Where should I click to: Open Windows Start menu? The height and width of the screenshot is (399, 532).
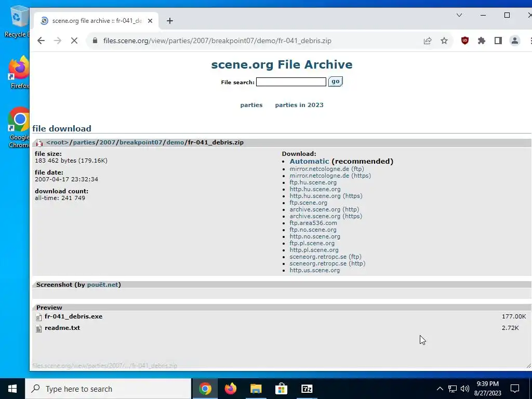coord(12,389)
